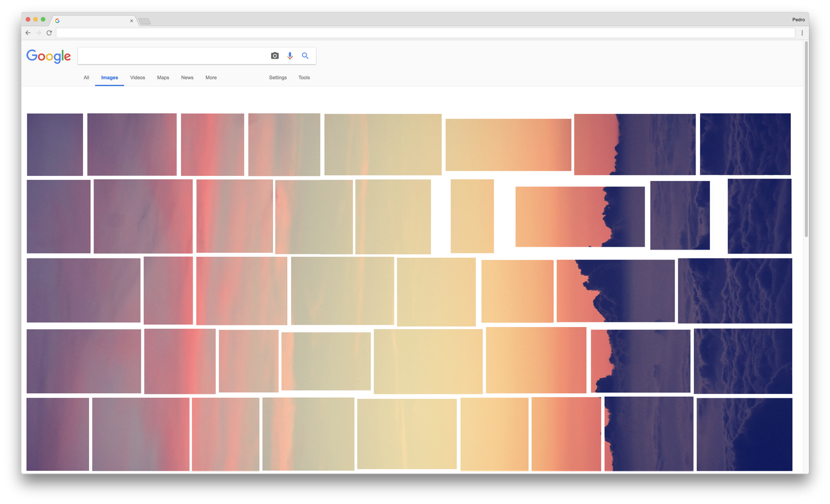Screen dimensions: 830x504
Task: Expand the More search options
Action: (x=211, y=77)
